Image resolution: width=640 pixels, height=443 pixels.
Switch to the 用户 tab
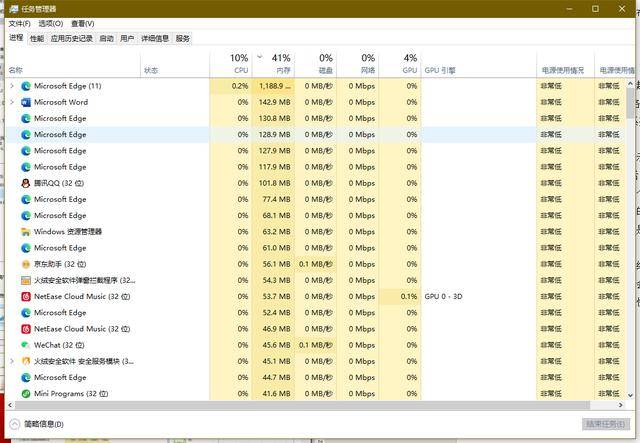tap(127, 39)
